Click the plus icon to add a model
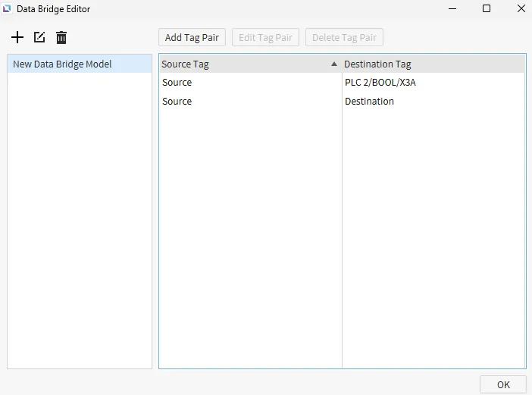The height and width of the screenshot is (395, 532). (x=17, y=37)
